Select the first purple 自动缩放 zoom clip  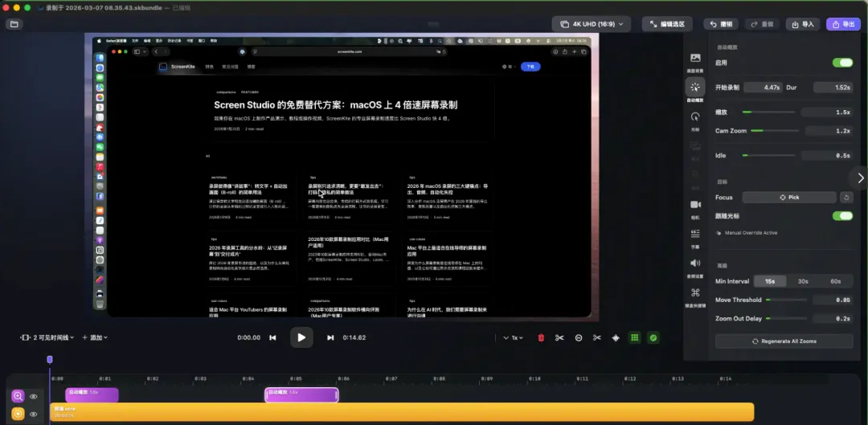[92, 395]
